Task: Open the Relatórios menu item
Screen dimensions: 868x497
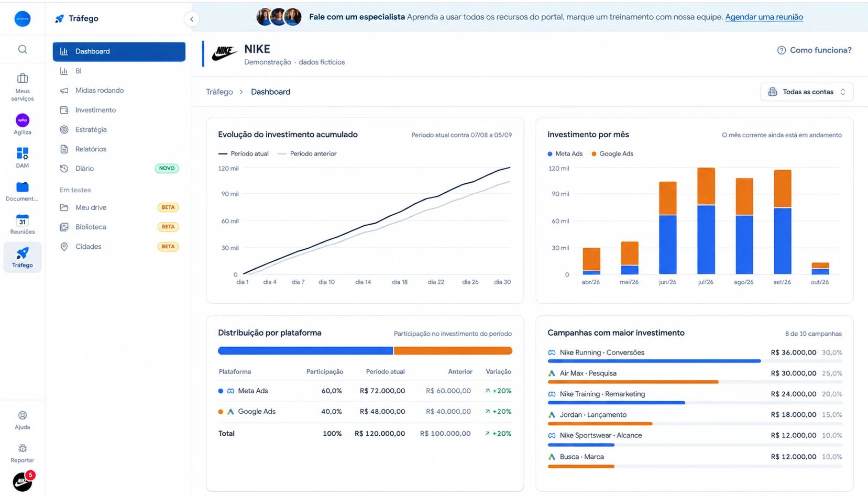Action: [119, 149]
